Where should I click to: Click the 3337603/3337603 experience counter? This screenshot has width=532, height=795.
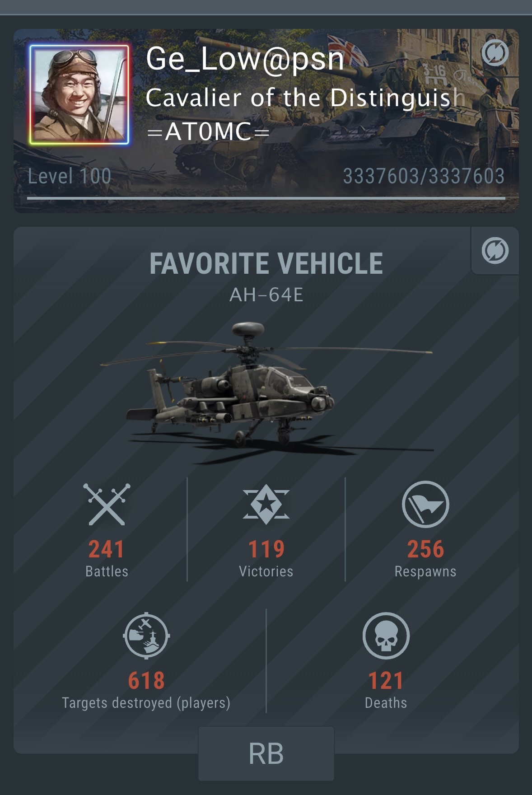pyautogui.click(x=424, y=176)
